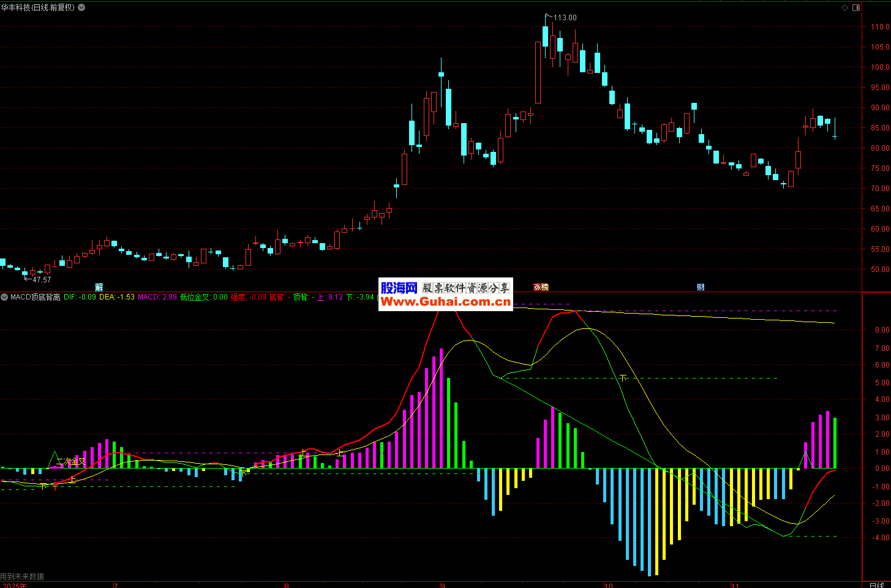Click the 47.57 low price marker

point(41,280)
